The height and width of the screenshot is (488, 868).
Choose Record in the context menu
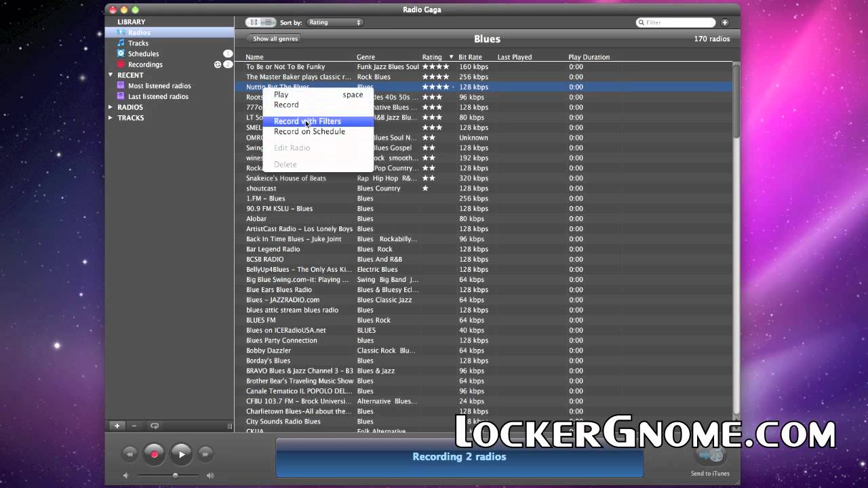pyautogui.click(x=318, y=105)
